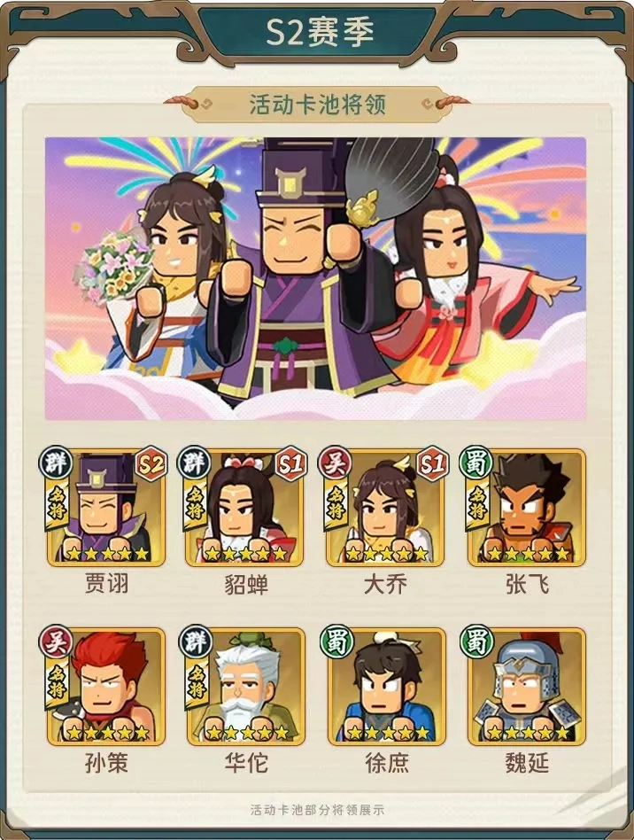Open the event banner illustration
The image size is (634, 840).
tap(315, 278)
